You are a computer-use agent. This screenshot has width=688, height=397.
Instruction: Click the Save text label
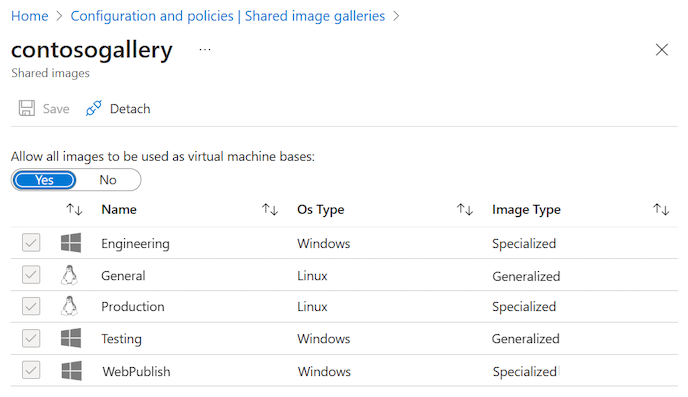[56, 109]
